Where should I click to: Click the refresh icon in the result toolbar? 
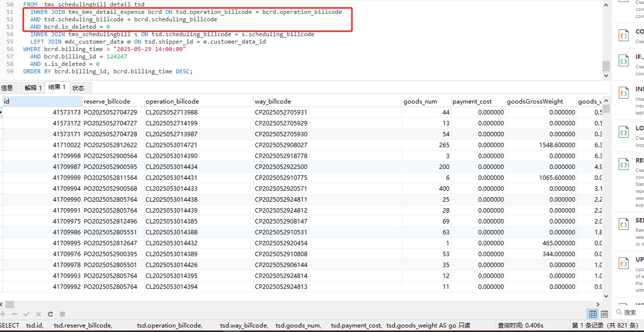50,314
